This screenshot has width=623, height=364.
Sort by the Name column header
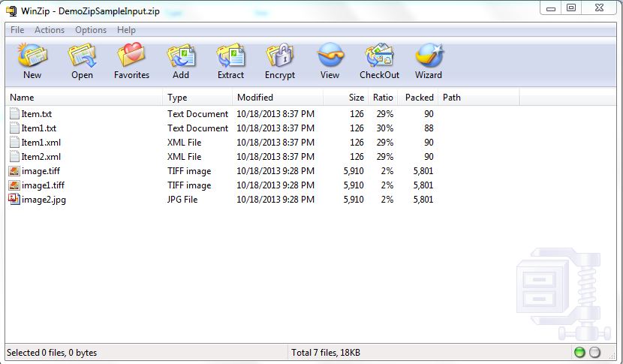coord(84,98)
